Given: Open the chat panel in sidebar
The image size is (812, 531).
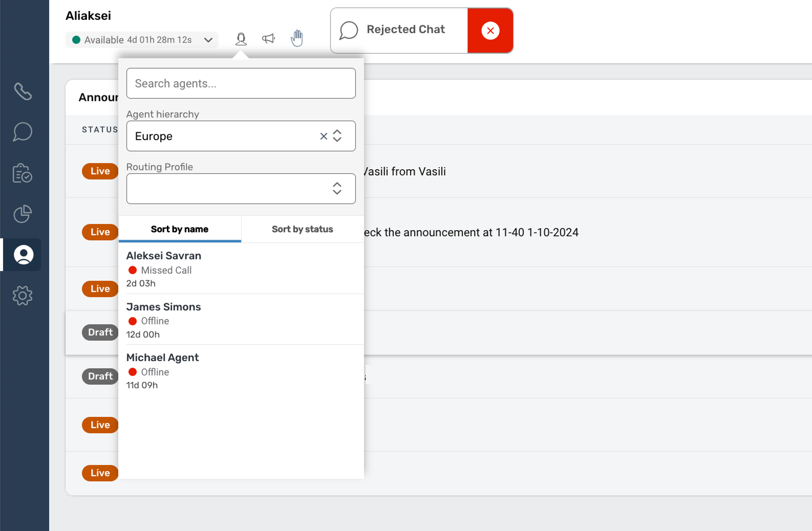Looking at the screenshot, I should (x=23, y=132).
